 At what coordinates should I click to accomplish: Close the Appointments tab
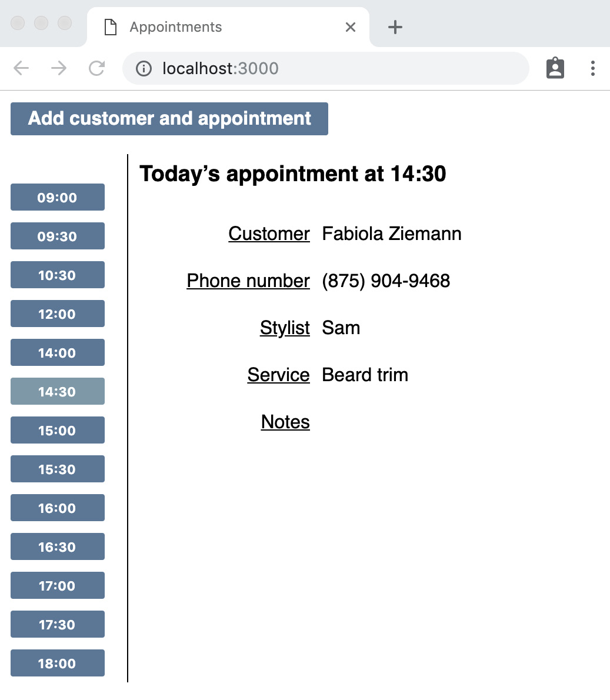(351, 27)
